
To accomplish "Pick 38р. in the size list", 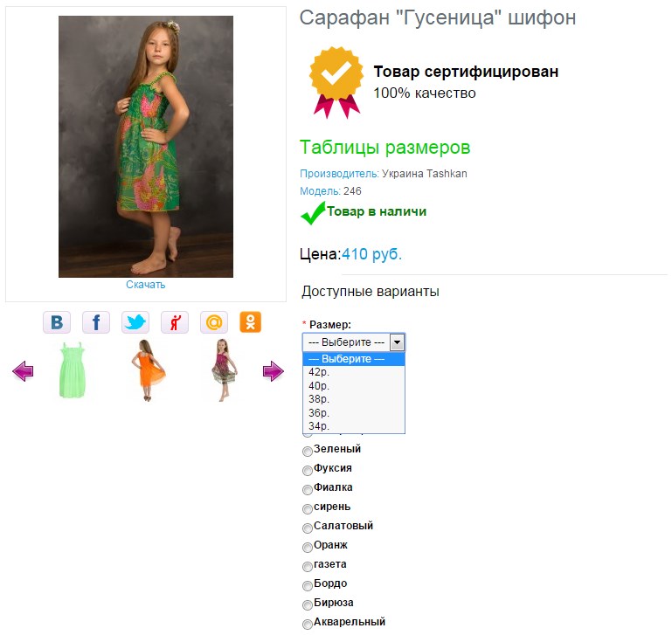I will [x=354, y=399].
